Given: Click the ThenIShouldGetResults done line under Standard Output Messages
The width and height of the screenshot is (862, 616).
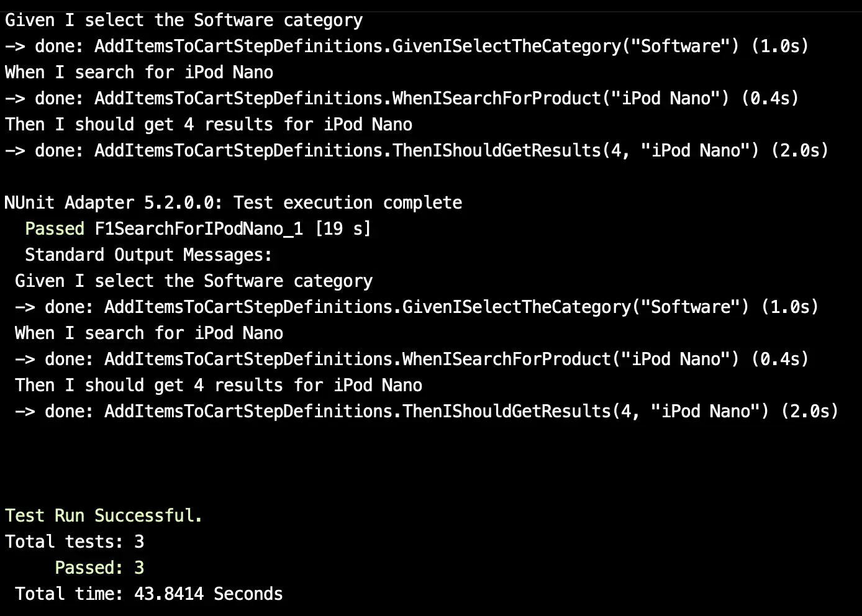Looking at the screenshot, I should click(427, 411).
